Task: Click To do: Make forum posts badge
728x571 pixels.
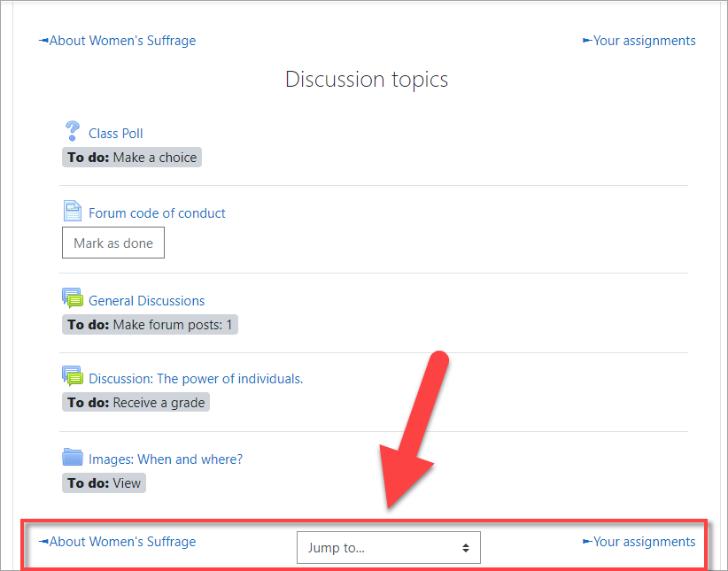Action: pos(150,325)
